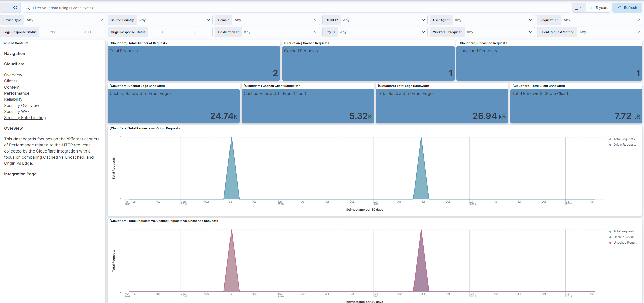Add a new filter using the plus icon

15,7
